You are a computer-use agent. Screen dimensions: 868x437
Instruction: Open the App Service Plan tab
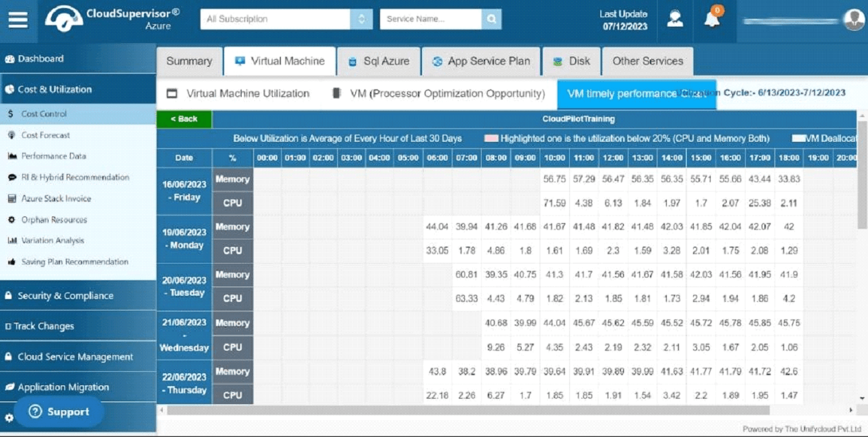click(x=481, y=61)
